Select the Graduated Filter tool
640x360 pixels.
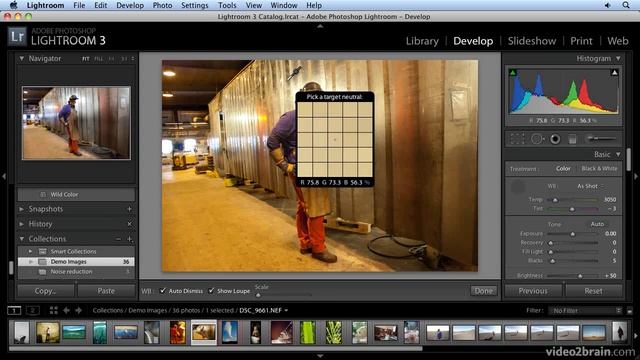coord(572,139)
